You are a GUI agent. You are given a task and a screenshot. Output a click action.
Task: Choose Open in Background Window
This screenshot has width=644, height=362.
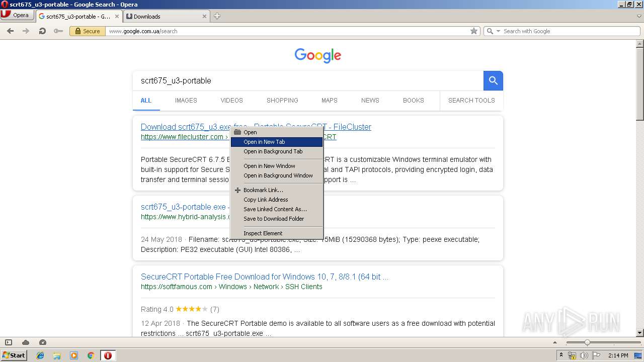click(277, 175)
